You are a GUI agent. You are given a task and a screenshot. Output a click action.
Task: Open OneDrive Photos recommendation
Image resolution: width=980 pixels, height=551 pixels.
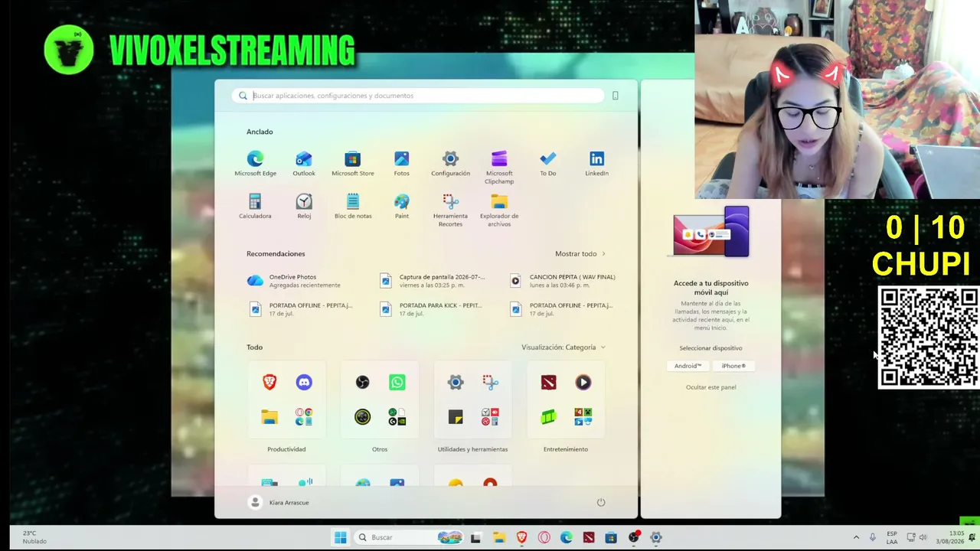click(304, 281)
